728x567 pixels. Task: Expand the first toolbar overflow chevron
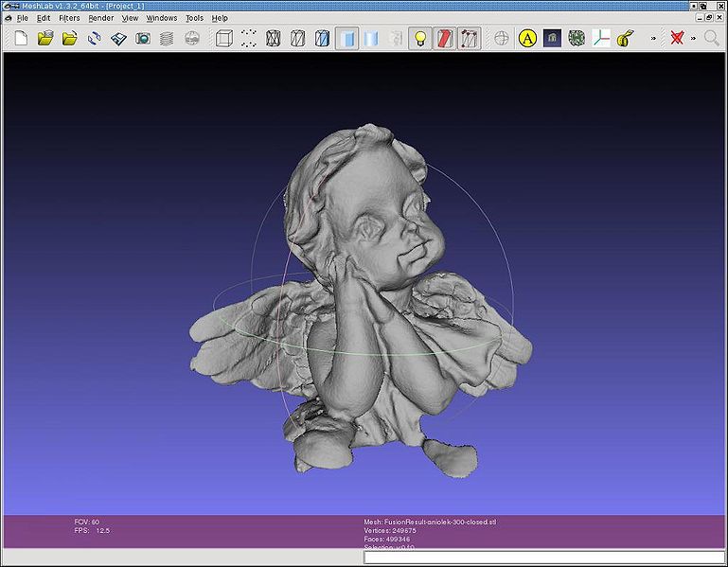point(653,39)
